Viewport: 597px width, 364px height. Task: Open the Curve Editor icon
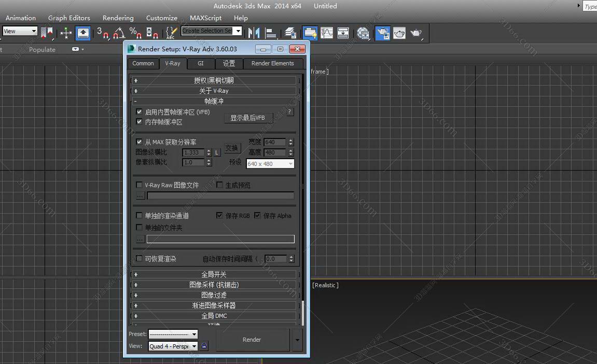point(327,33)
